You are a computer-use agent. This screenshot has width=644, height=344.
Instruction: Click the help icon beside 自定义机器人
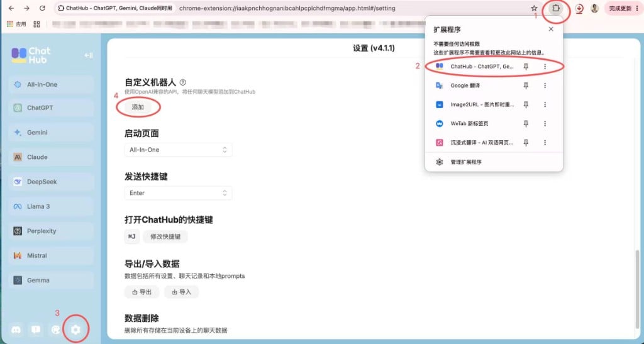point(183,82)
